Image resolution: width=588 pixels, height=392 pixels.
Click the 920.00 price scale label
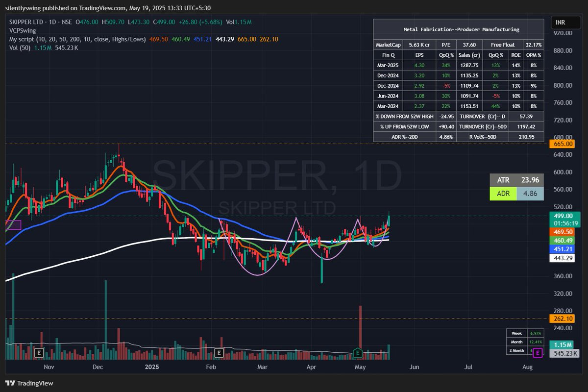tap(563, 33)
